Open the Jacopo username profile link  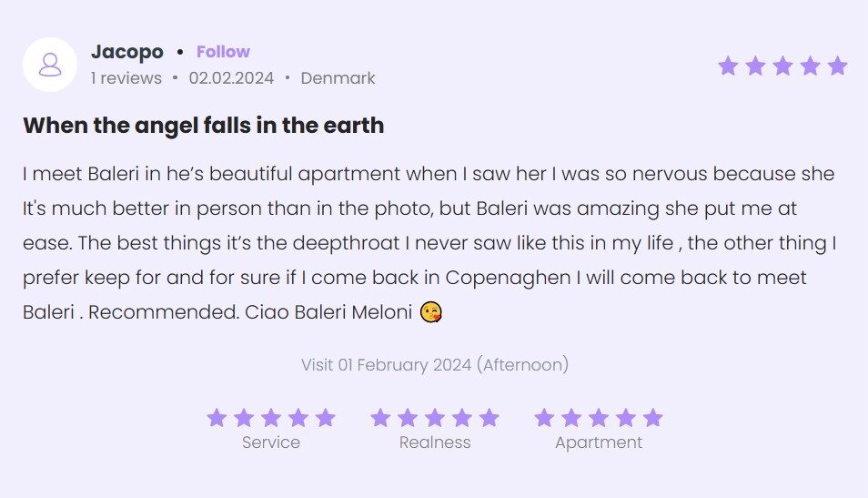[127, 52]
